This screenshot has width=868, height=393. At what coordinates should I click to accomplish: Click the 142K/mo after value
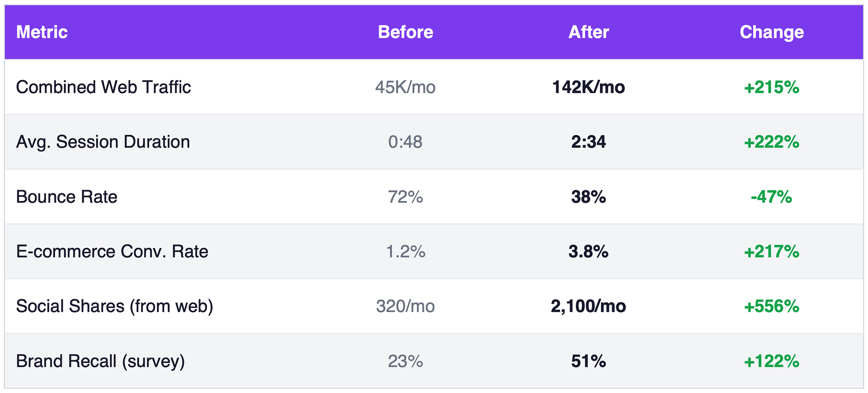[x=589, y=87]
